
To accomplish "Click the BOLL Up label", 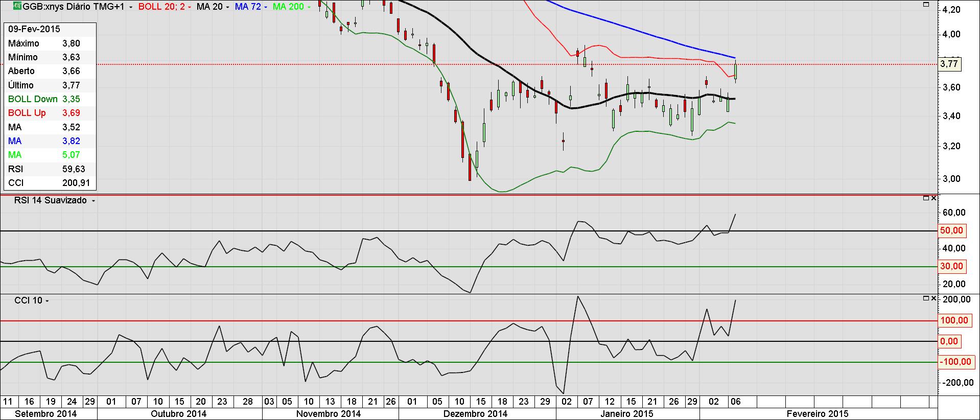I will (27, 113).
